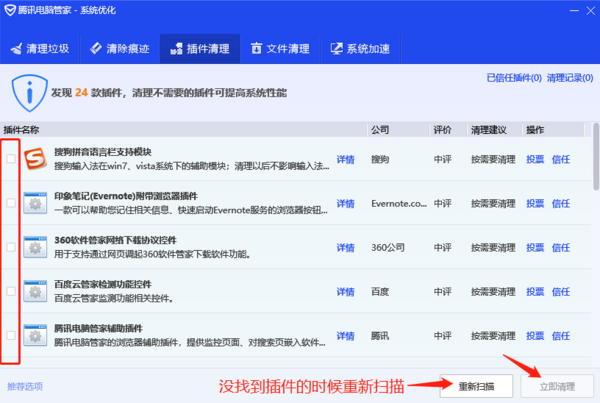This screenshot has width=600, height=403.
Task: Click the blue info shield icon
Action: click(29, 92)
